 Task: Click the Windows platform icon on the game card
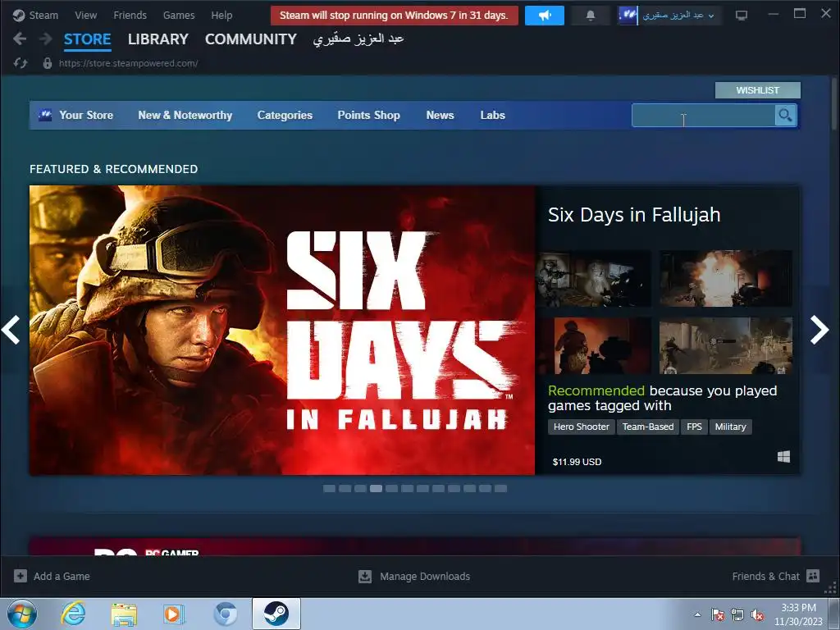coord(783,456)
